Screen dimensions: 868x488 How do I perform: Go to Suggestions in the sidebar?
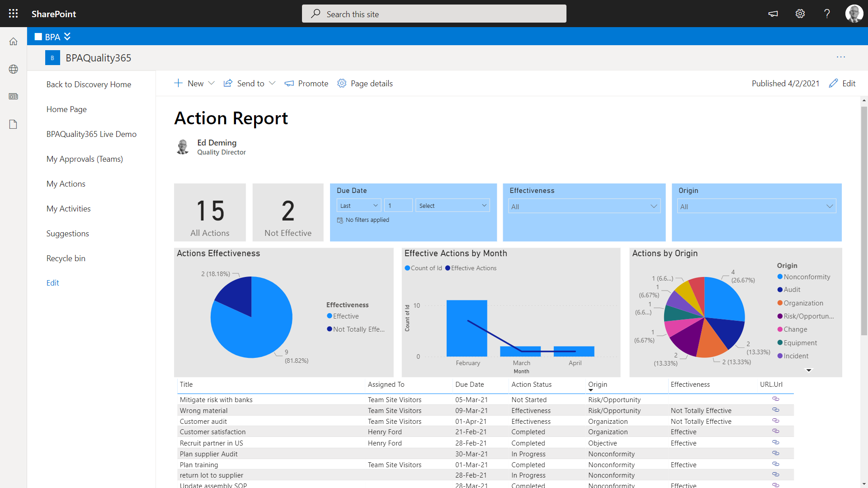click(x=67, y=234)
